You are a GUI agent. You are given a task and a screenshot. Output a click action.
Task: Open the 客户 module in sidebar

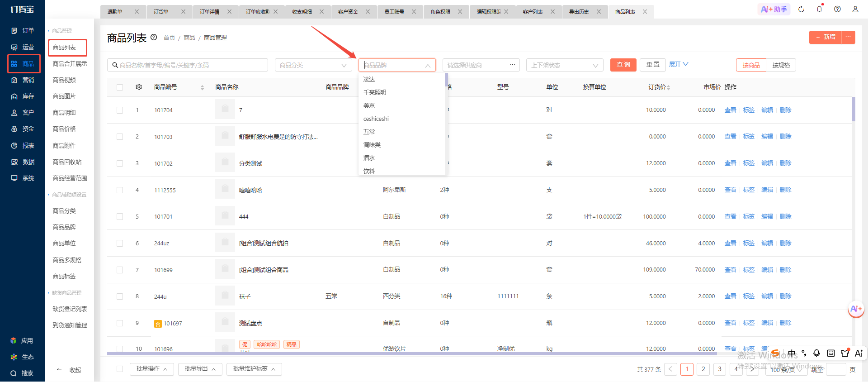[23, 113]
